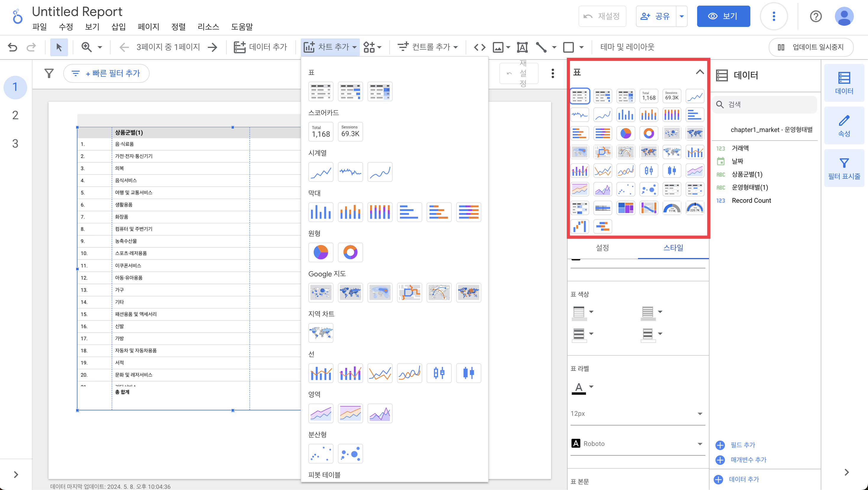Insert a scorecard with Total 1,168
The height and width of the screenshot is (490, 868).
(x=320, y=131)
